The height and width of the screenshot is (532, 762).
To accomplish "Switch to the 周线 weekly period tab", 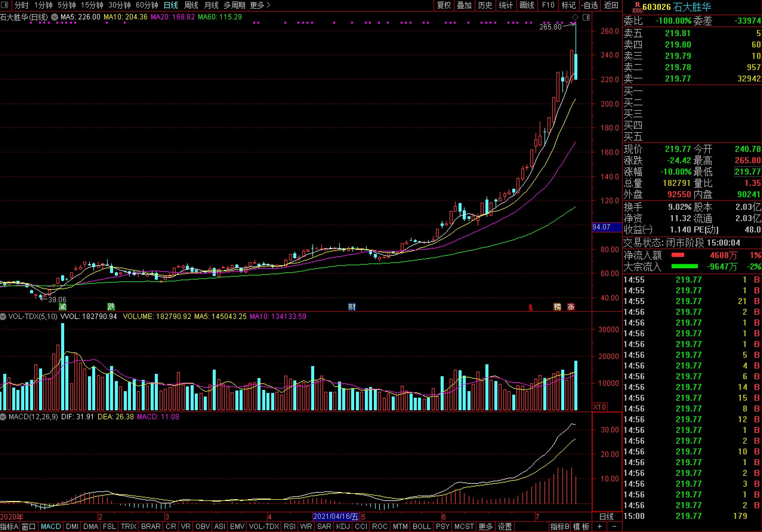I will 191,5.
